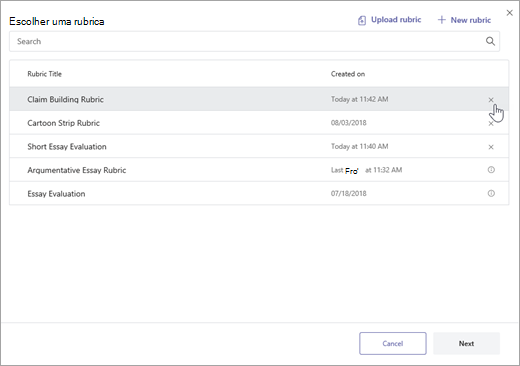Remove Short Essay Evaluation with its X

pyautogui.click(x=491, y=147)
